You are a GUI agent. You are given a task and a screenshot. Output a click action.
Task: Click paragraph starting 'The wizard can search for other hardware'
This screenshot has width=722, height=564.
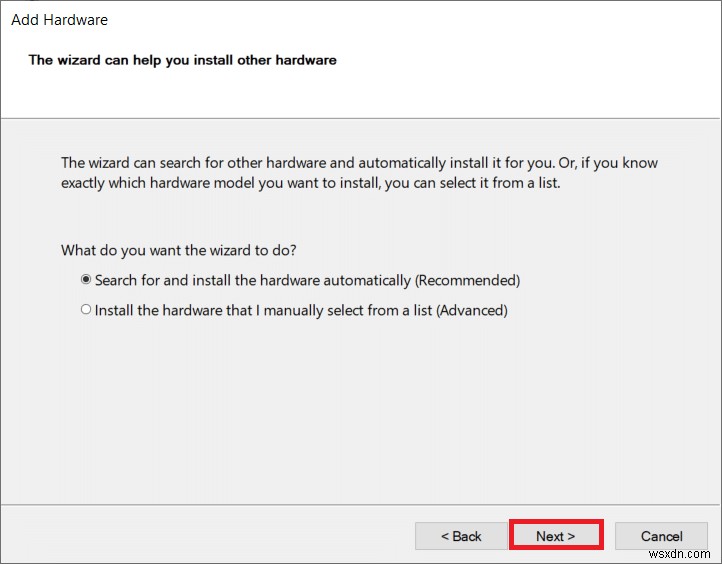tap(359, 173)
